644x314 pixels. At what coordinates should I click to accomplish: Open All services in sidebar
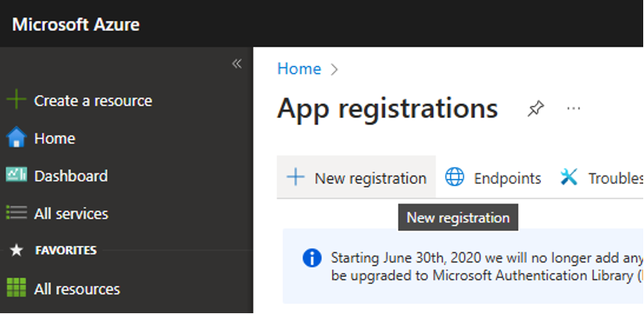pyautogui.click(x=71, y=214)
